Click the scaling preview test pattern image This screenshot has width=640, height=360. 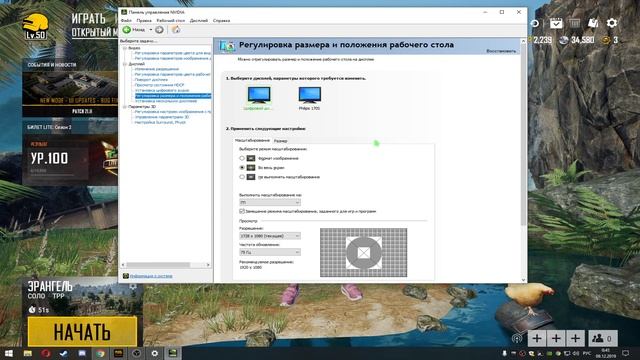tap(363, 252)
